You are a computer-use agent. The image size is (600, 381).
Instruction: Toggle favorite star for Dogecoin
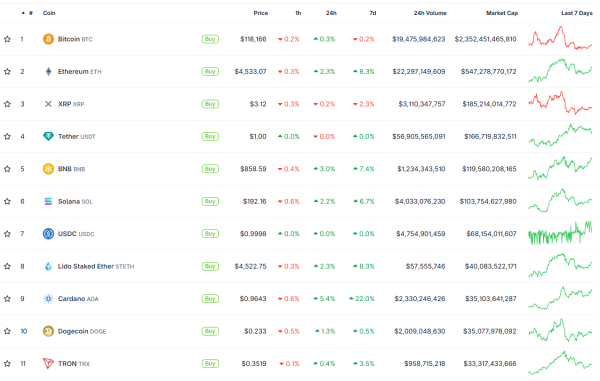(7, 331)
